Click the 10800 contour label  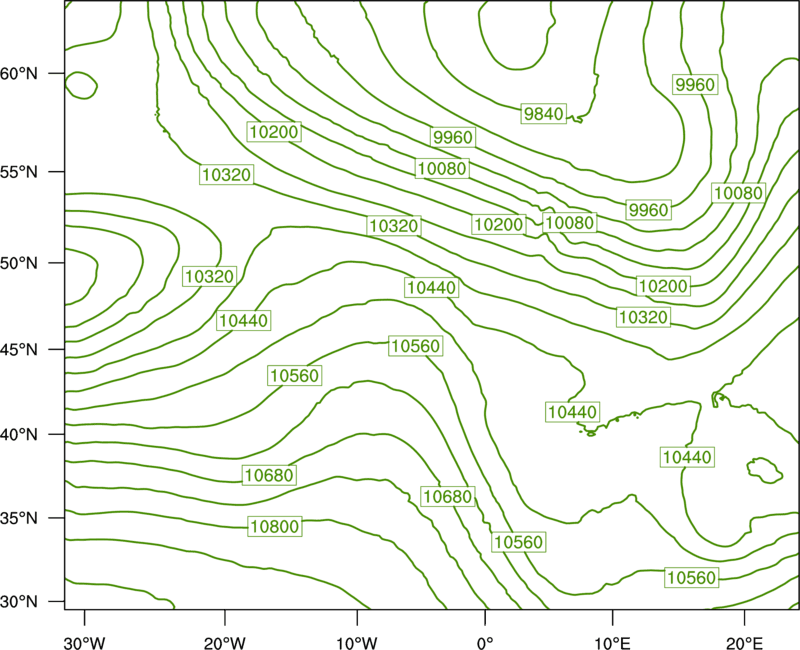[275, 526]
